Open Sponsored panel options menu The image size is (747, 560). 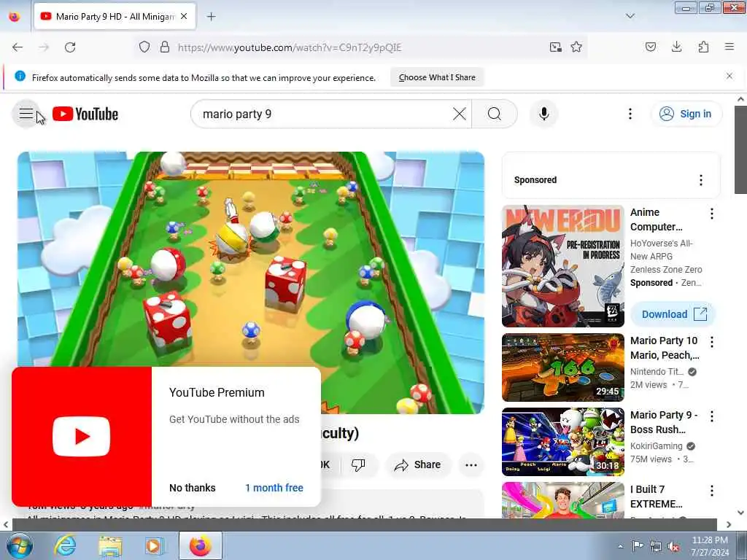(x=700, y=180)
